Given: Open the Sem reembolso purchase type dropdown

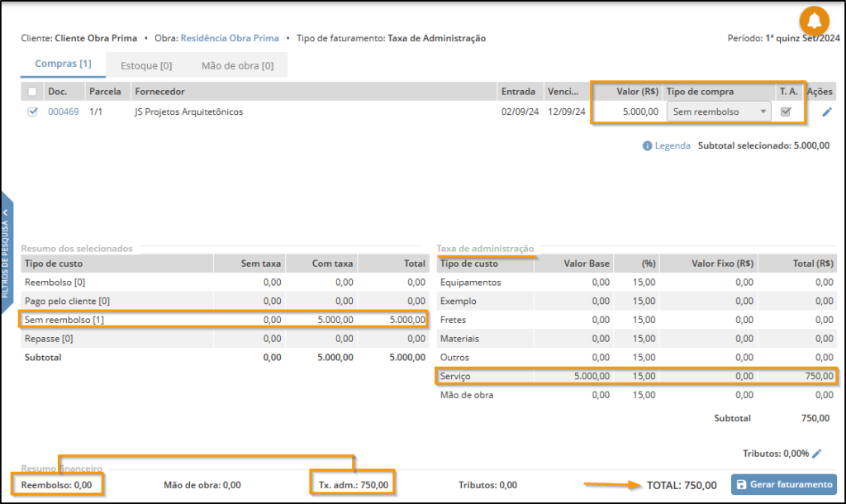Looking at the screenshot, I should pos(719,112).
